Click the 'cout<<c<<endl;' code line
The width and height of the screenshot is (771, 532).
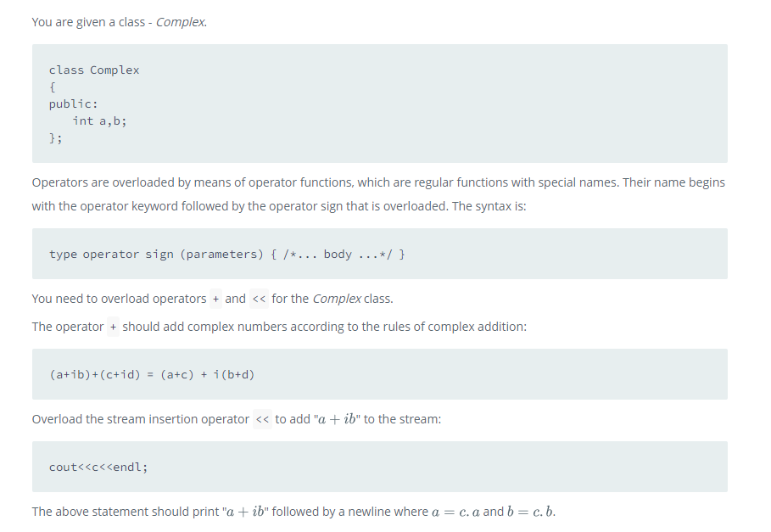pyautogui.click(x=98, y=468)
